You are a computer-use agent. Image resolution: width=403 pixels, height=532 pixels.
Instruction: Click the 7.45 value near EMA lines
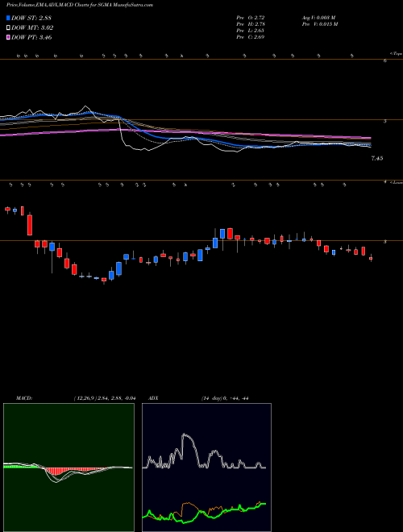[x=377, y=158]
